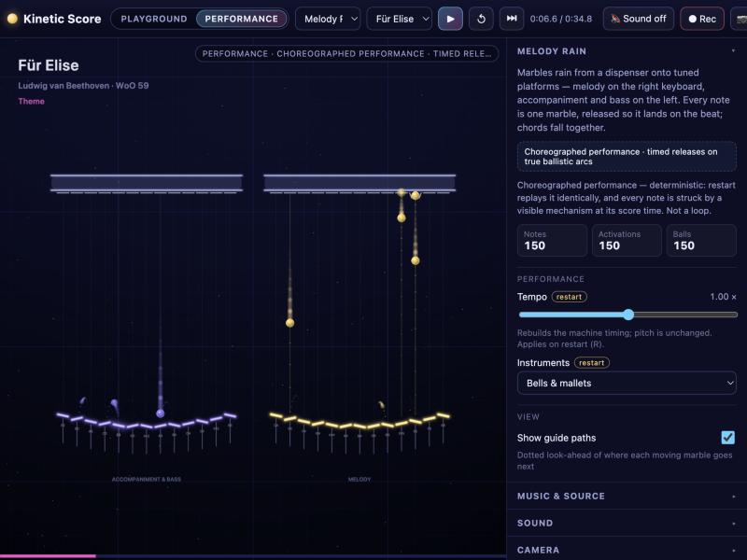The width and height of the screenshot is (747, 560).
Task: Expand the Sound section
Action: pos(627,523)
